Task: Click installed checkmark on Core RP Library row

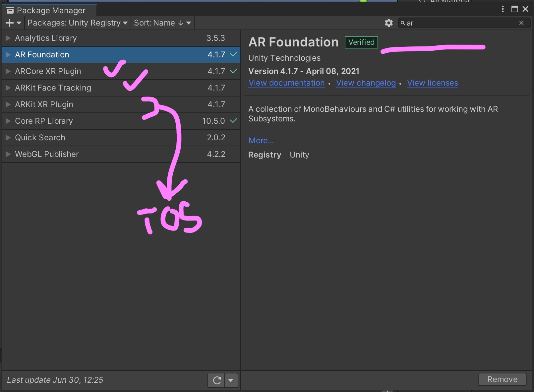Action: tap(234, 121)
